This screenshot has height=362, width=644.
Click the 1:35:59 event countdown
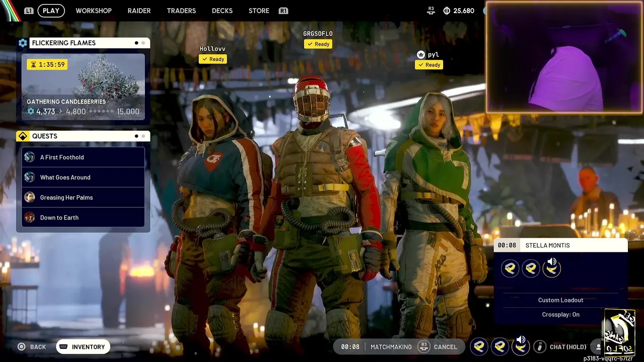[47, 64]
